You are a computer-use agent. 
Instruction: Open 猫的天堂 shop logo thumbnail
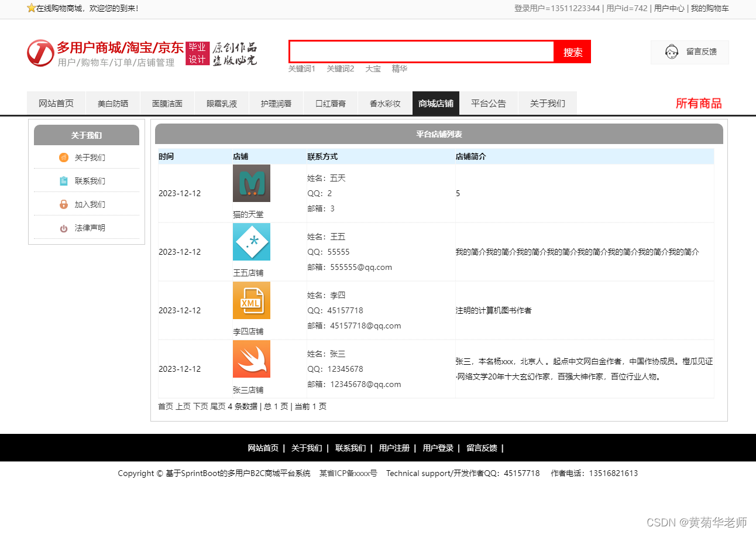pos(251,183)
